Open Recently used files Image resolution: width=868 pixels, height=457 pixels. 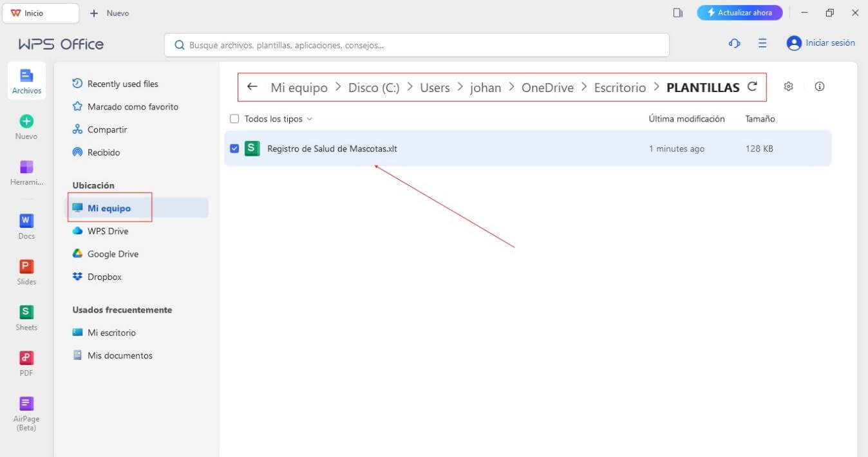pos(115,84)
